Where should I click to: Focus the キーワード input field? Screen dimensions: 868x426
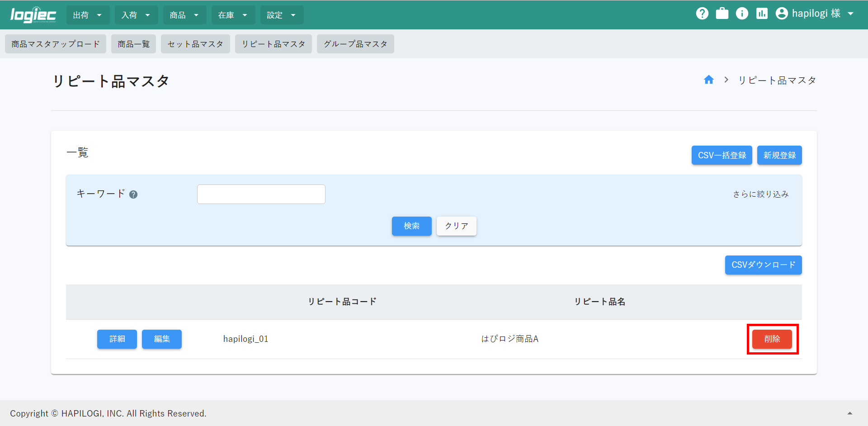coord(261,194)
